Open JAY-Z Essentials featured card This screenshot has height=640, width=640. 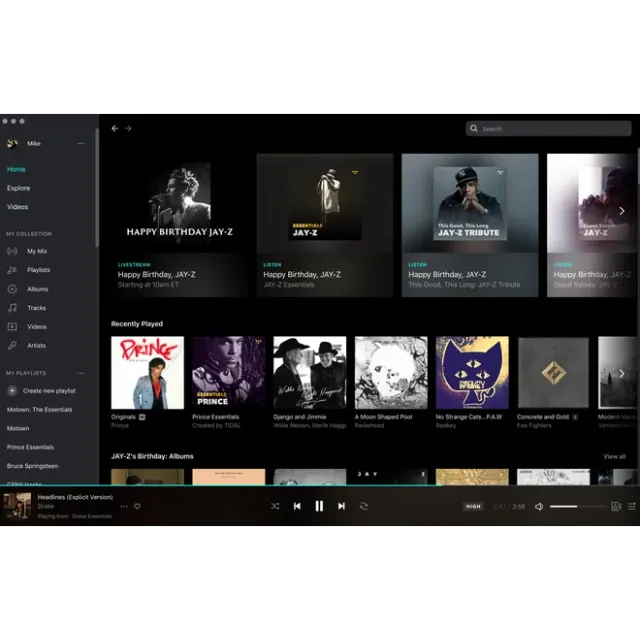pos(325,225)
